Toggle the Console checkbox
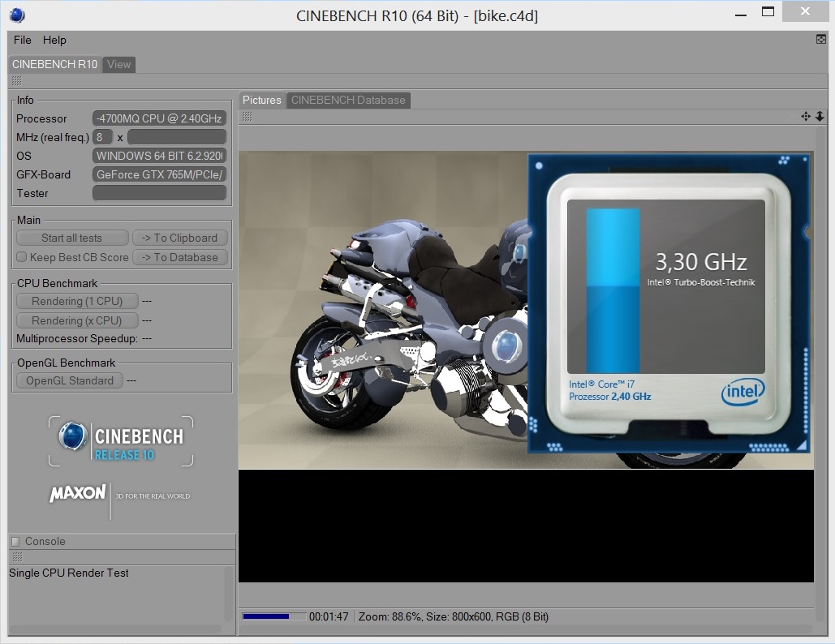The width and height of the screenshot is (835, 644). click(x=15, y=541)
